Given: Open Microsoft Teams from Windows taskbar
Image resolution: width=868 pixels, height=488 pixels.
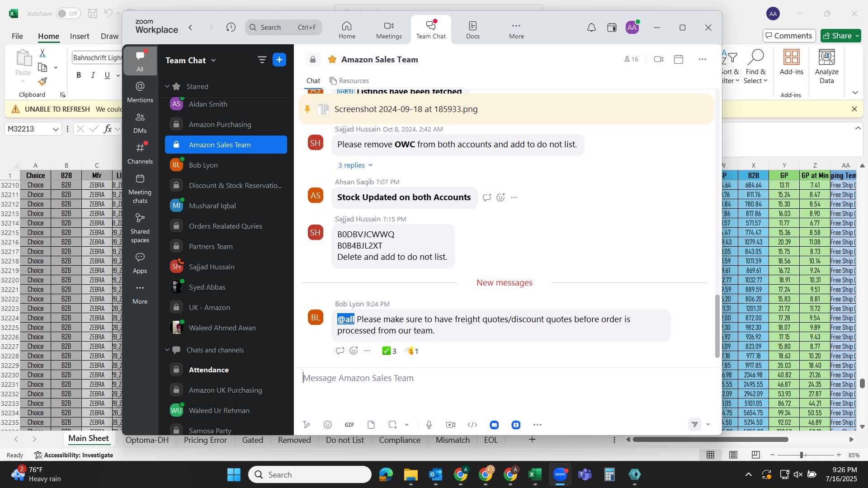Looking at the screenshot, I should (585, 474).
